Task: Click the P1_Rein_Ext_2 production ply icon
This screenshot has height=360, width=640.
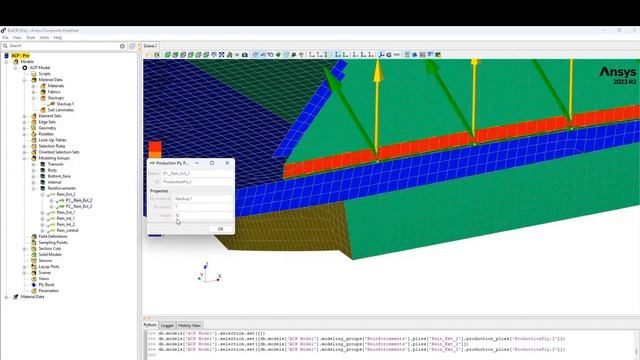Action: coord(60,200)
